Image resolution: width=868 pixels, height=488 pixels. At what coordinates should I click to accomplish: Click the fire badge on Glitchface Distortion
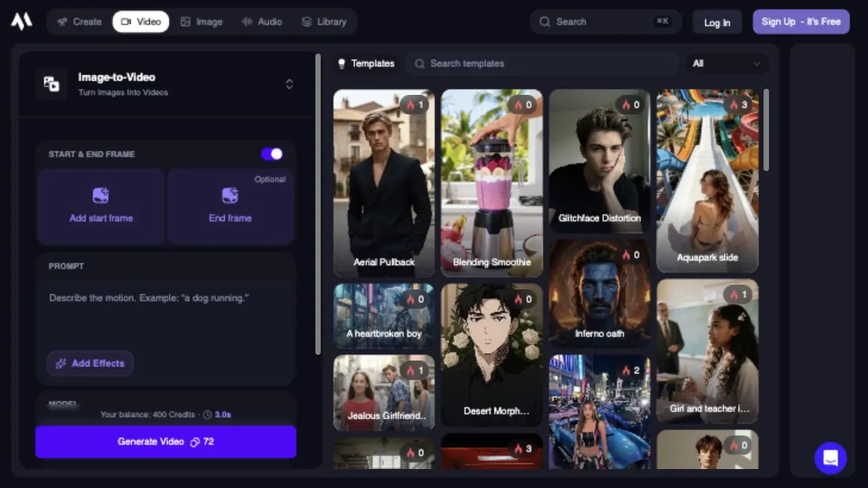click(631, 105)
